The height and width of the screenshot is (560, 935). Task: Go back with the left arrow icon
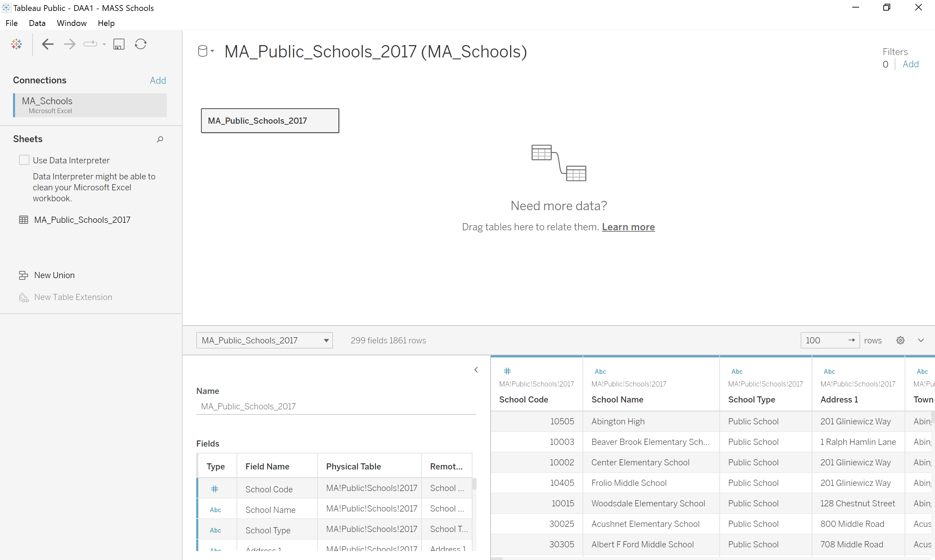point(48,44)
